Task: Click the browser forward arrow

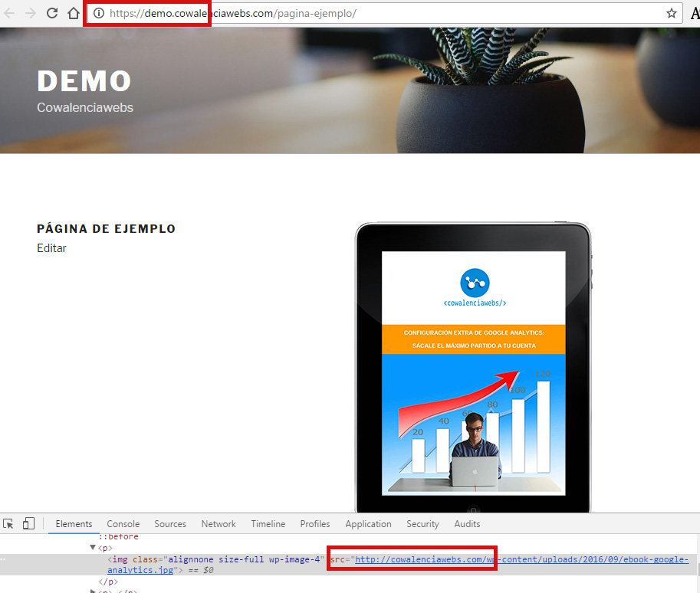Action: 31,13
